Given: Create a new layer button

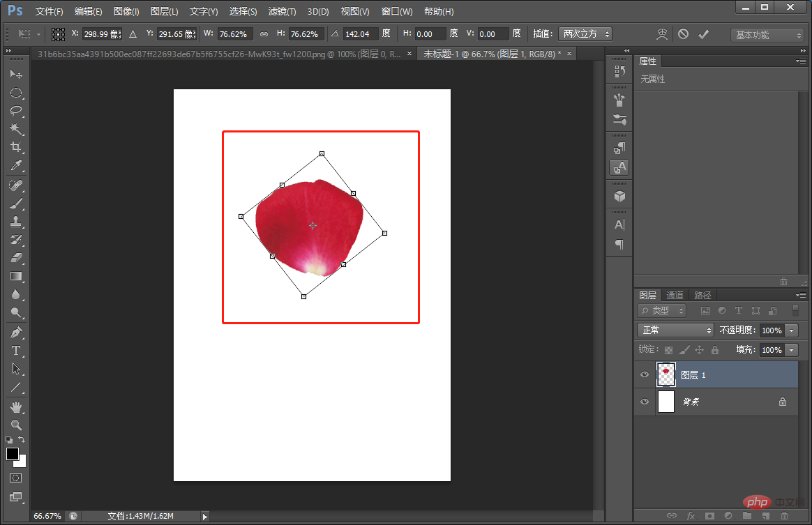Looking at the screenshot, I should 765,516.
